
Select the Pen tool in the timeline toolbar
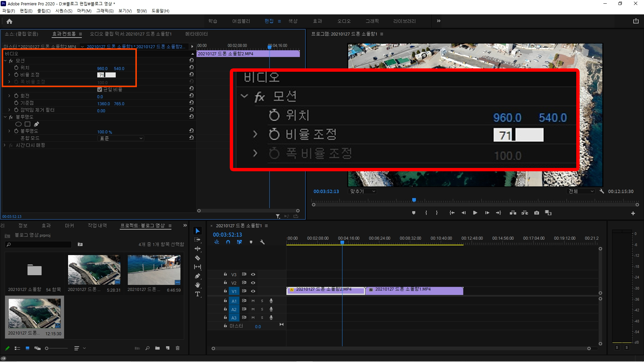198,276
